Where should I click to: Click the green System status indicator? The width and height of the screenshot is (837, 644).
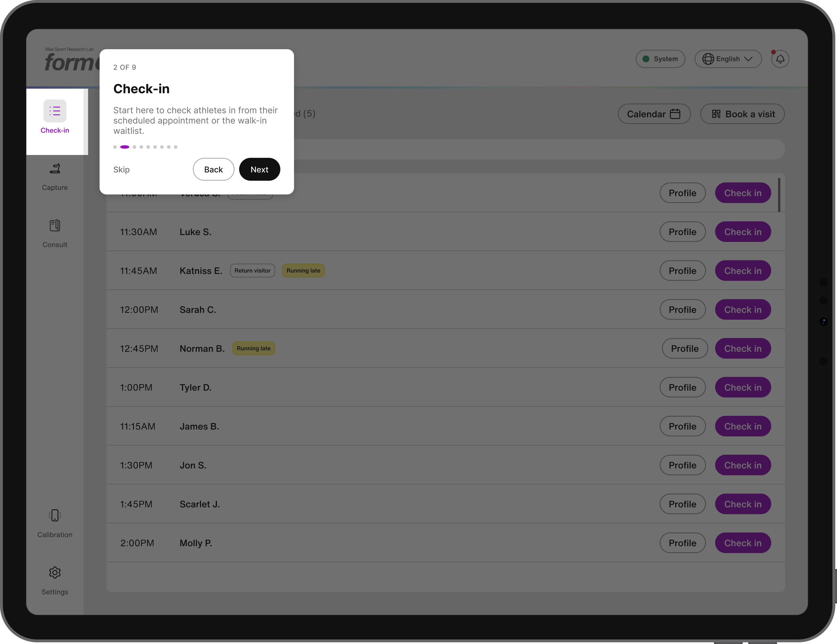646,59
